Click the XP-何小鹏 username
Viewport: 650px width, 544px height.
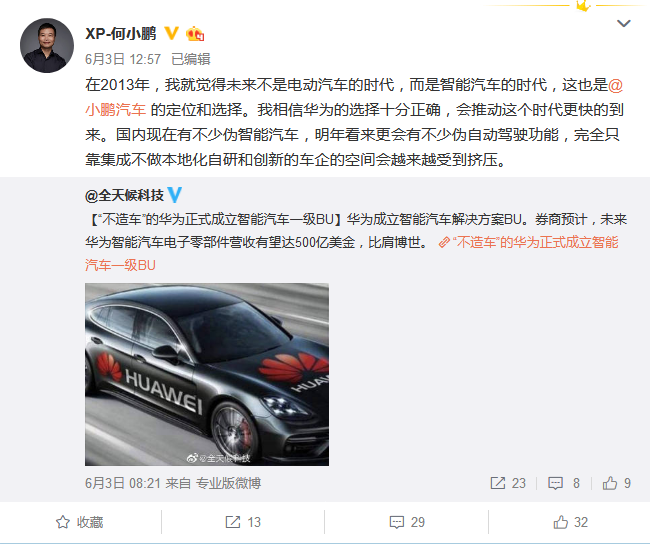(121, 34)
